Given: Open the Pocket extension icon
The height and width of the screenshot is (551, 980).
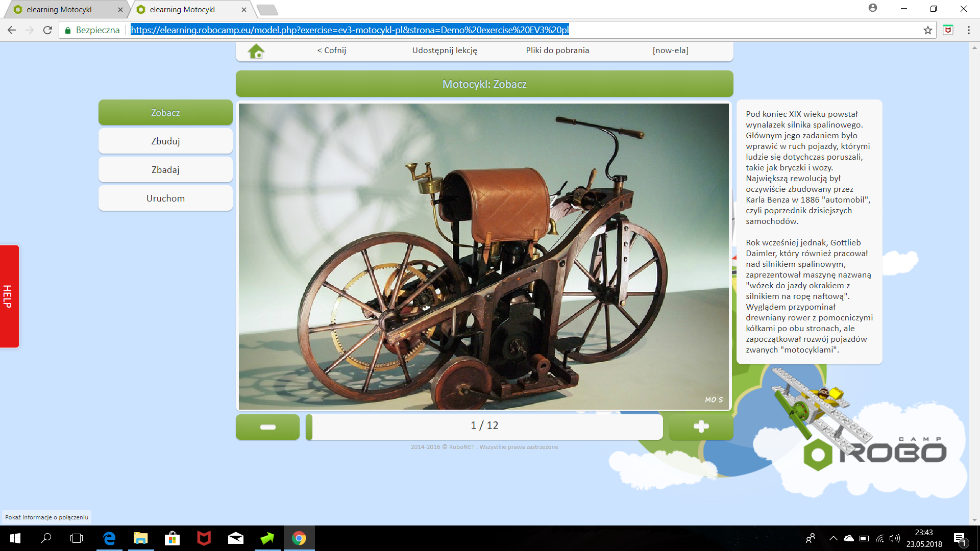Looking at the screenshot, I should pos(948,30).
